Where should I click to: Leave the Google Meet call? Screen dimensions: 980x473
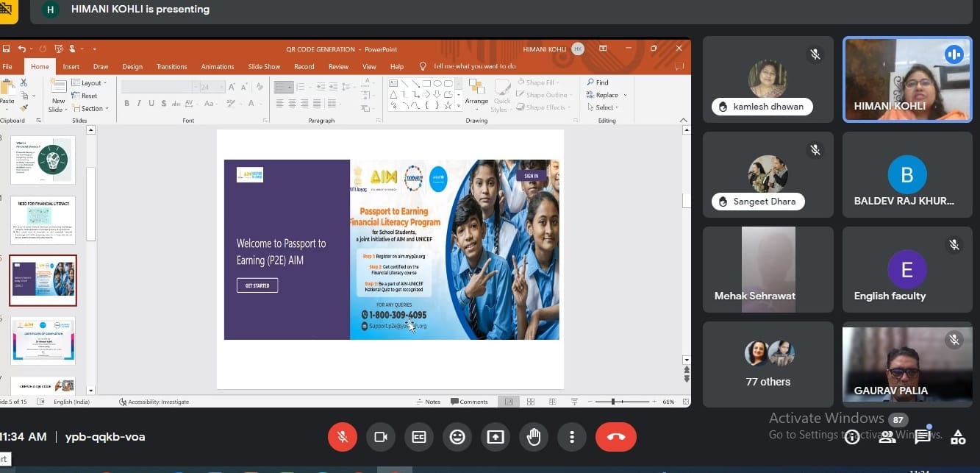[x=616, y=437]
